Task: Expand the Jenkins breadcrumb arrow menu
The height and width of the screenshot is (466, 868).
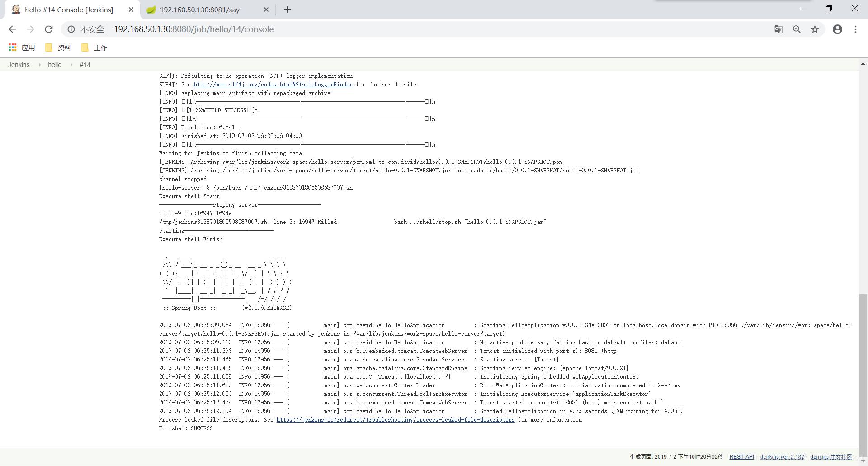Action: (40, 65)
